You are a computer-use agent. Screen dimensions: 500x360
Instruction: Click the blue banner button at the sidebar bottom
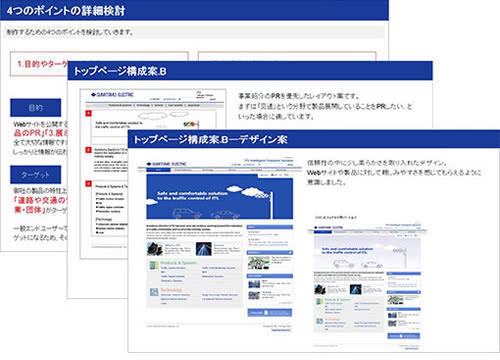click(x=270, y=313)
